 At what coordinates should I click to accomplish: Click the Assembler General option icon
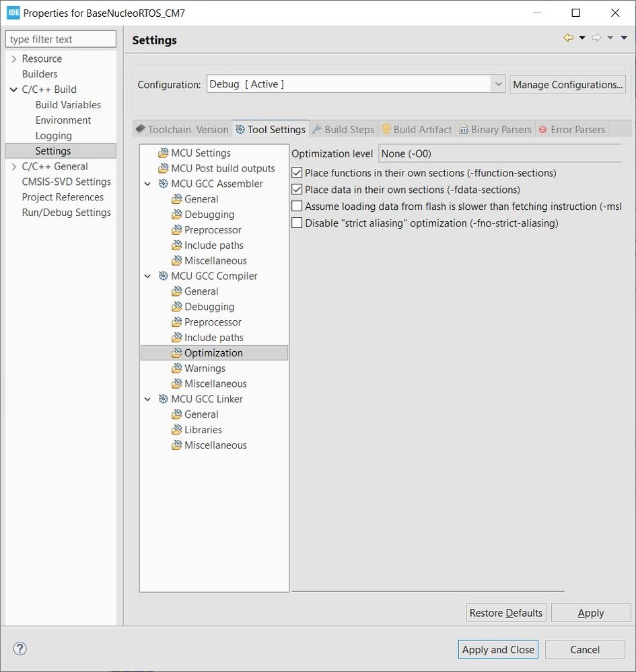pos(176,199)
